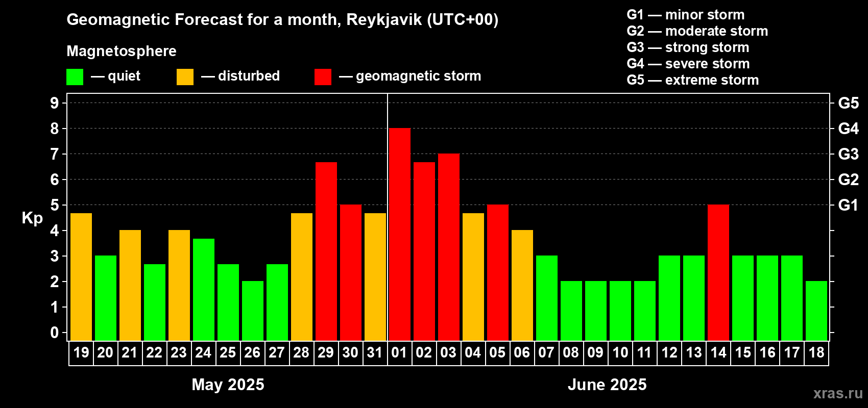The image size is (868, 408).
Task: Click the G3 right axis label
Action: pos(849,154)
